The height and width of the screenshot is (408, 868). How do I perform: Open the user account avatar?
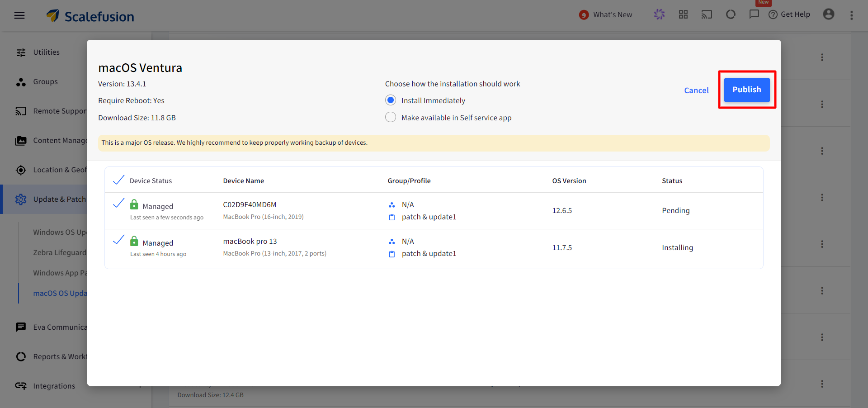pyautogui.click(x=829, y=14)
